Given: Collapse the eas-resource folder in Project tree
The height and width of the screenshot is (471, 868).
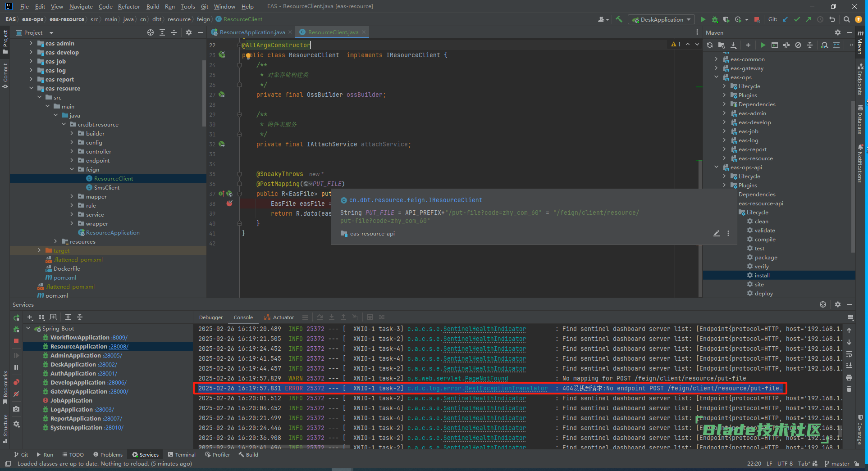Looking at the screenshot, I should pos(31,88).
